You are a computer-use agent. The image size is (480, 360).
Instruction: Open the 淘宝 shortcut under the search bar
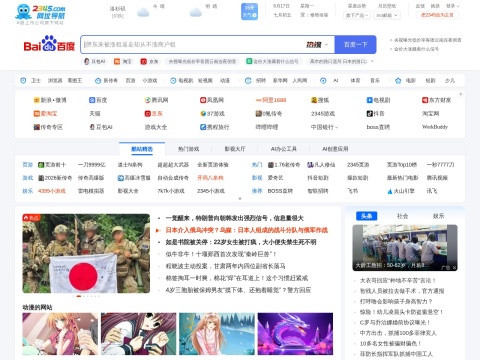point(123,61)
